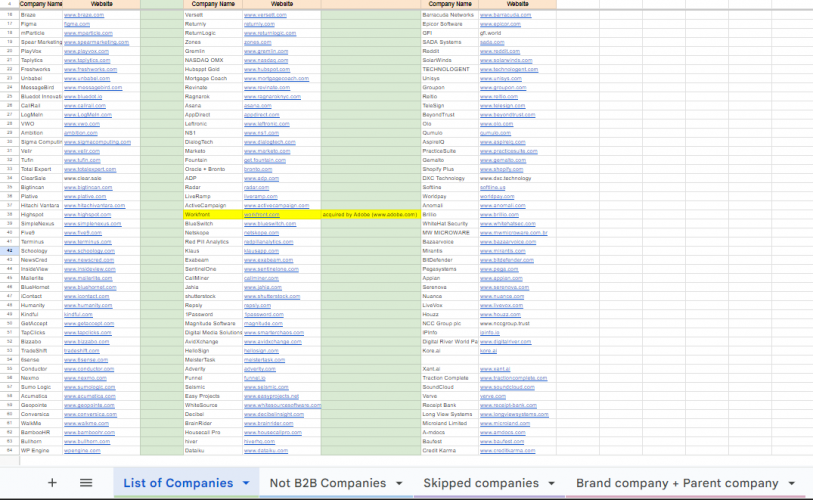Viewport: 813px width, 500px height.
Task: Select the yellow Workfront cell
Action: [213, 215]
